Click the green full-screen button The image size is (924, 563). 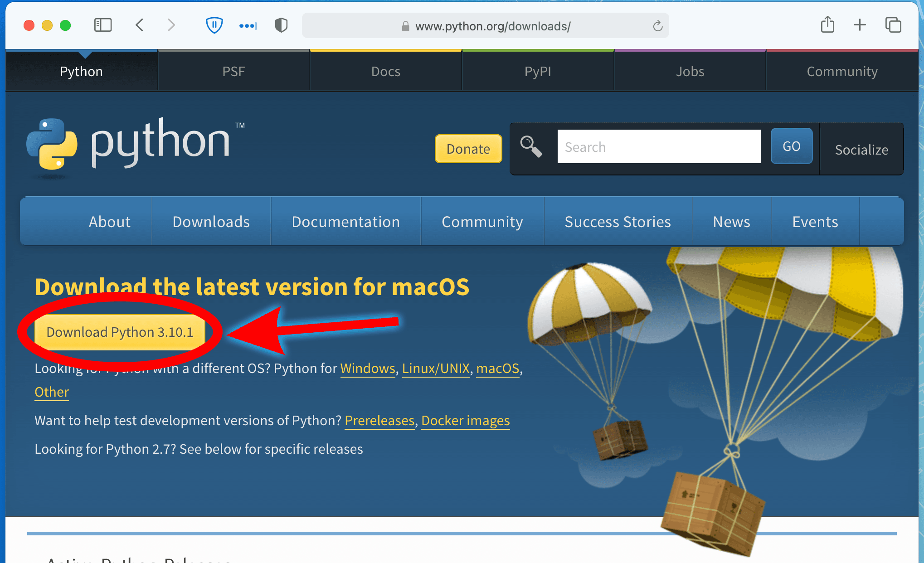[65, 25]
